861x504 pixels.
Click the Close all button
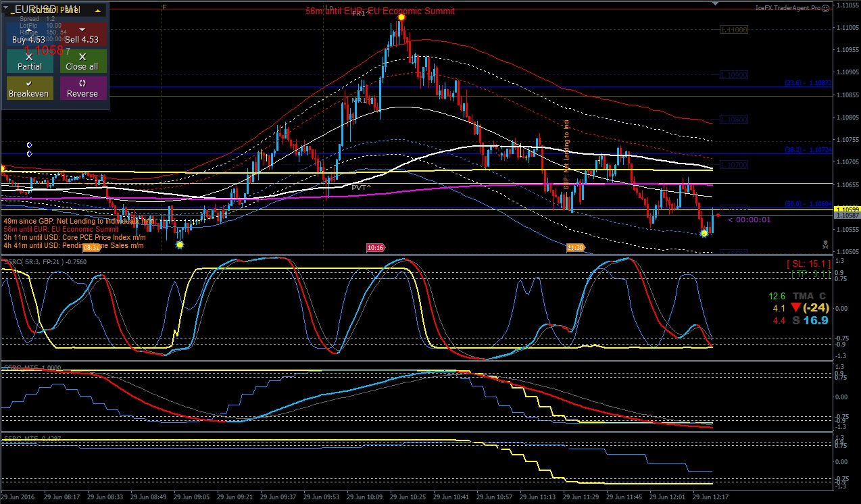82,61
